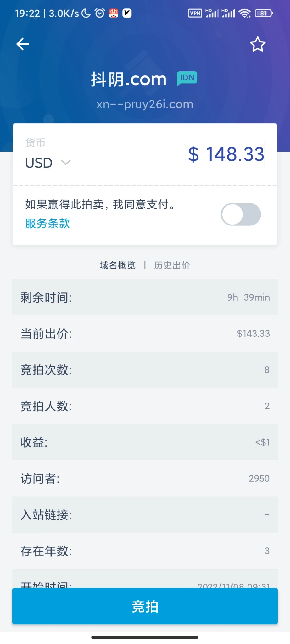Add domain to favorites with star icon
The height and width of the screenshot is (644, 290).
pos(258,44)
